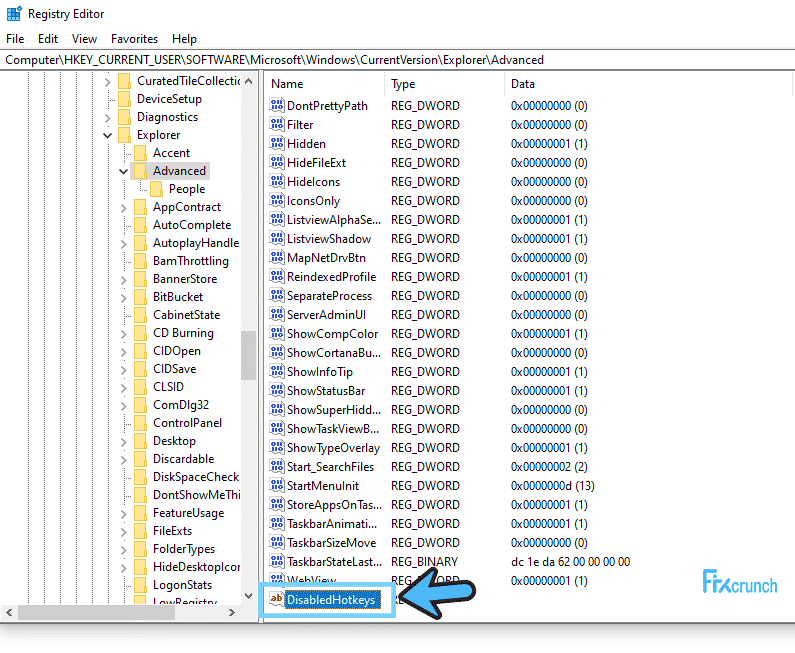Select the ShowCortanaBu... value name
Image resolution: width=795 pixels, height=653 pixels.
(334, 353)
